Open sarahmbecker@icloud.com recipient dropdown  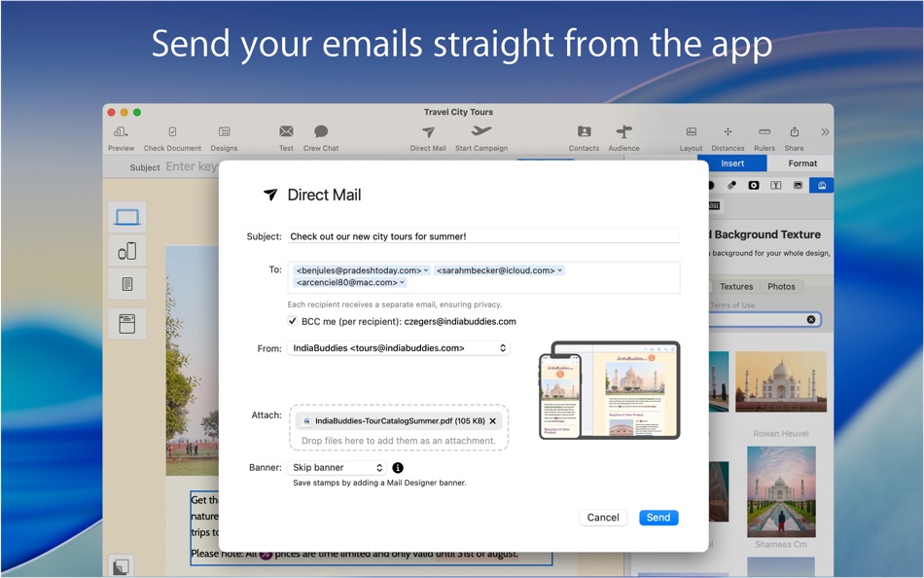pyautogui.click(x=560, y=271)
